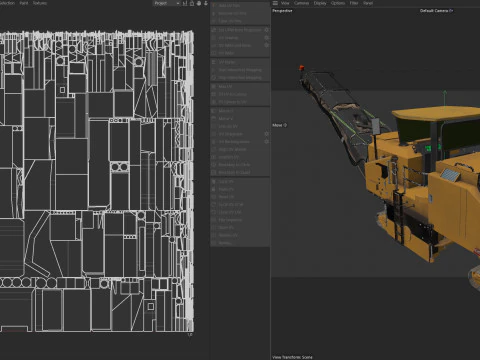Click the Move tool indicator
Screen dimensions: 480x360
279,125
